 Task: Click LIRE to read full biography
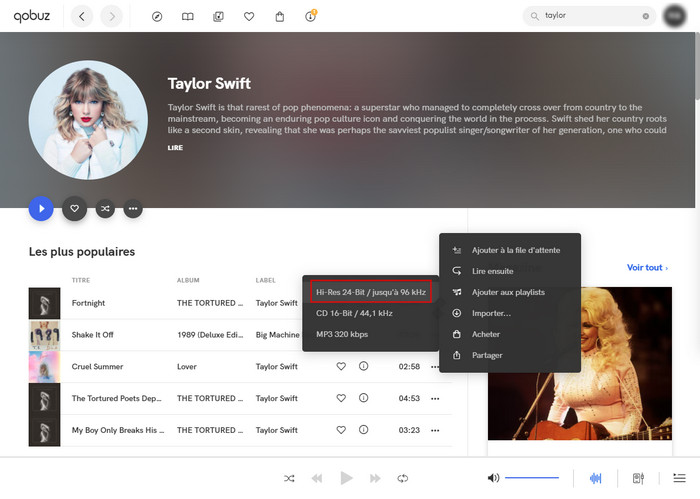[x=176, y=147]
